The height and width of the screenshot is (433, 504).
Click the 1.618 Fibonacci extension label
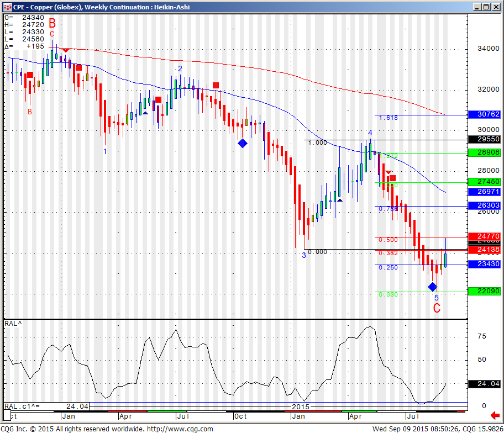pos(388,118)
